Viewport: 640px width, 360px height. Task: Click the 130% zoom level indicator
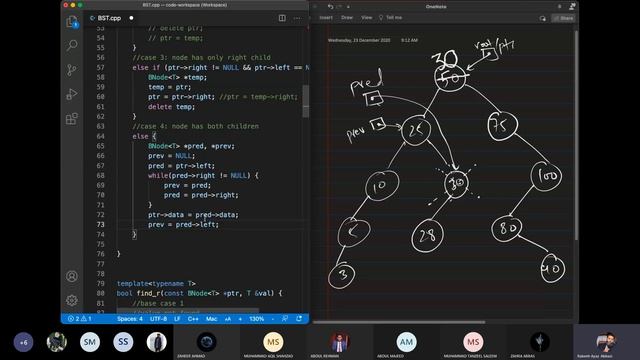257,319
